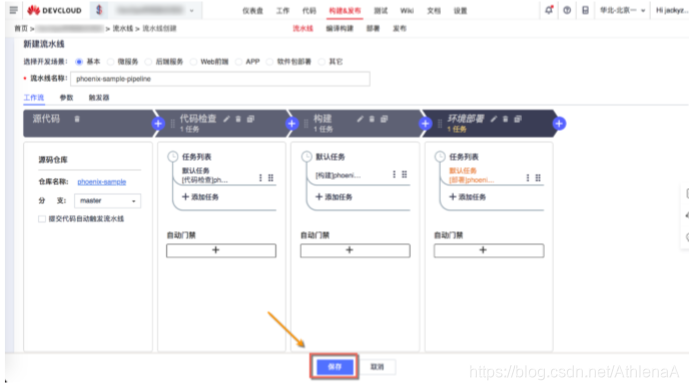Open the 设置 top menu
Screen dimensions: 689x390
click(x=461, y=11)
